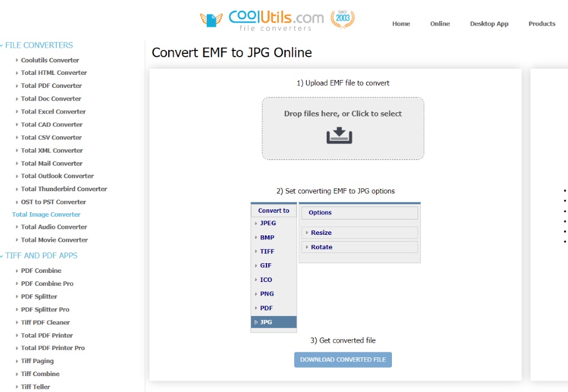Open Coolutils Converter link
568x392 pixels.
(x=50, y=60)
